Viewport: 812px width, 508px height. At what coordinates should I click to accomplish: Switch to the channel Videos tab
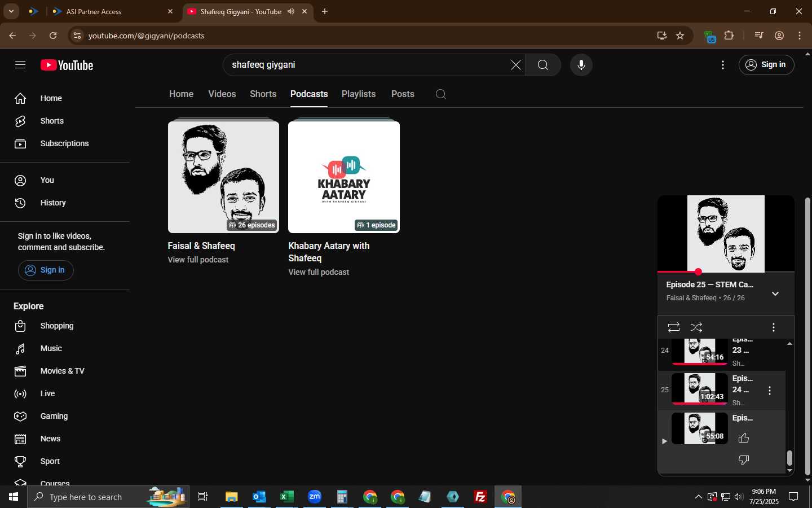[x=222, y=94]
